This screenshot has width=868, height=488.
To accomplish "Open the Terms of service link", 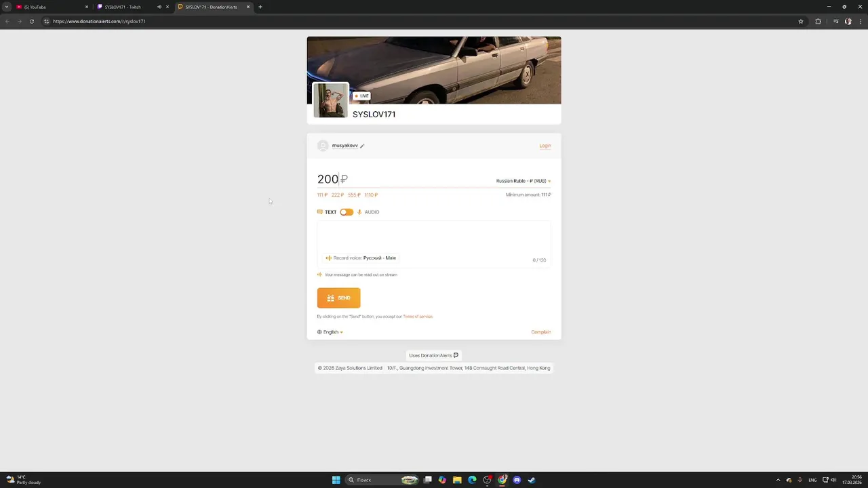I will 418,317.
